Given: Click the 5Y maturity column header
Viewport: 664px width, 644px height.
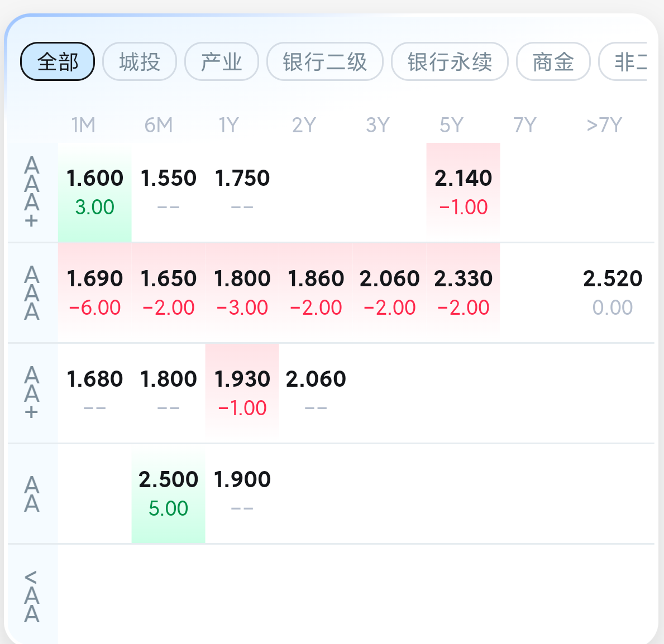Looking at the screenshot, I should point(451,125).
